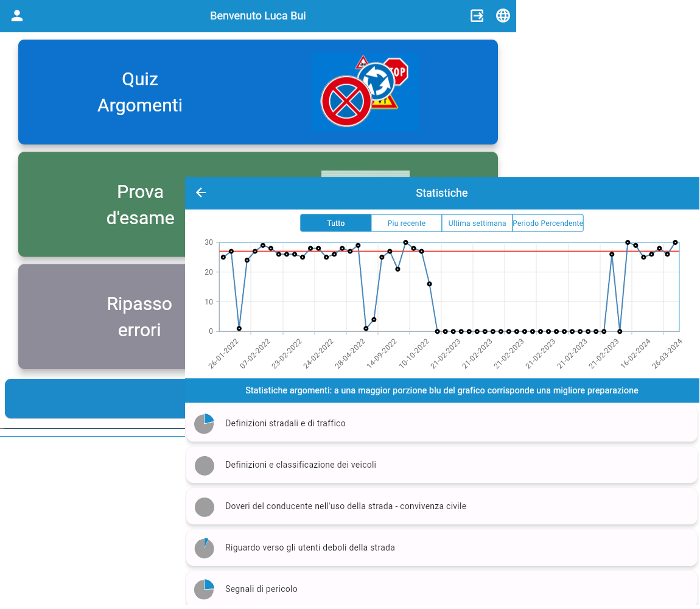Choose Periodo Percendente filter
Image resolution: width=700 pixels, height=609 pixels.
(x=548, y=224)
